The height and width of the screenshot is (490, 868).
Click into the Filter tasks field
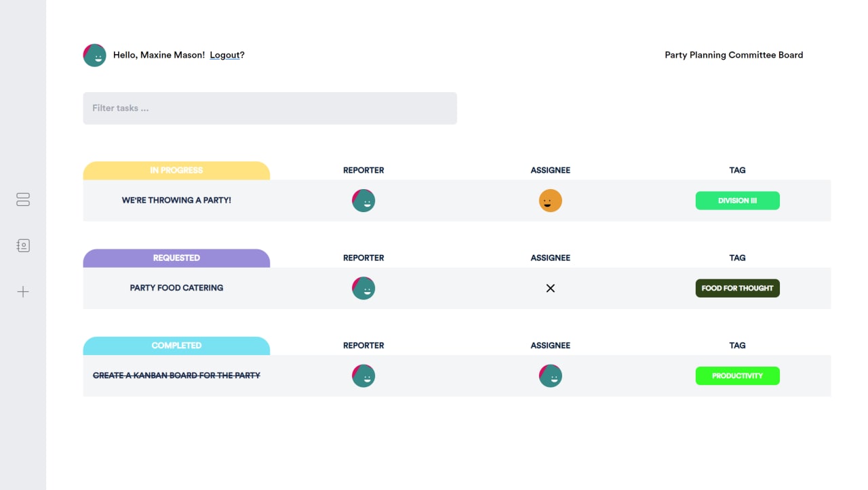[x=270, y=108]
